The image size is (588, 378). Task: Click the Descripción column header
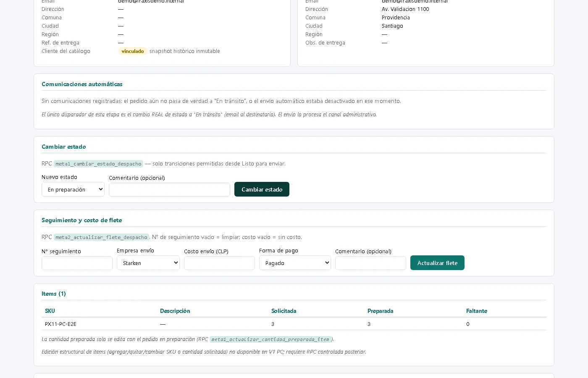coord(175,311)
